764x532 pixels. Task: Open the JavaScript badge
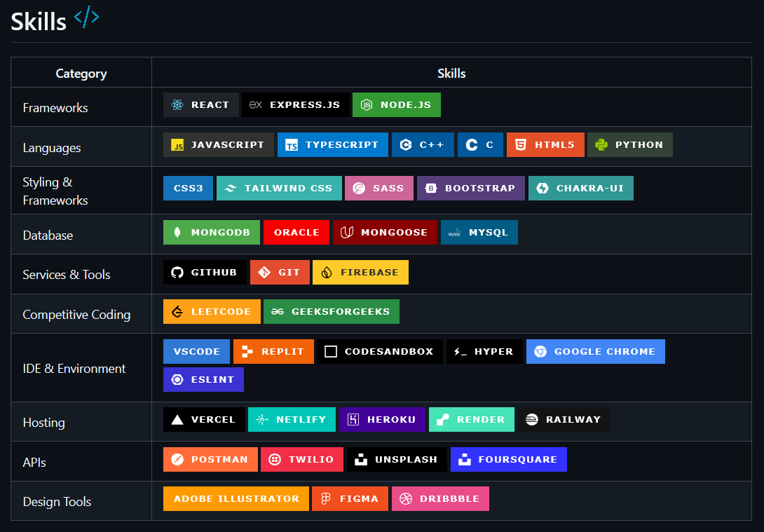218,144
